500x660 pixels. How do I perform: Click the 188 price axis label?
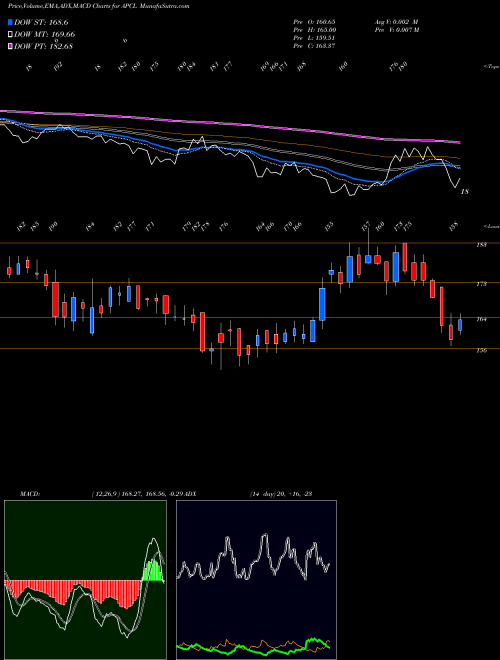point(481,245)
